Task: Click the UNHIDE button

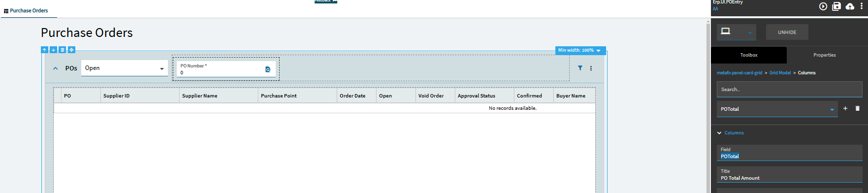Action: point(787,32)
